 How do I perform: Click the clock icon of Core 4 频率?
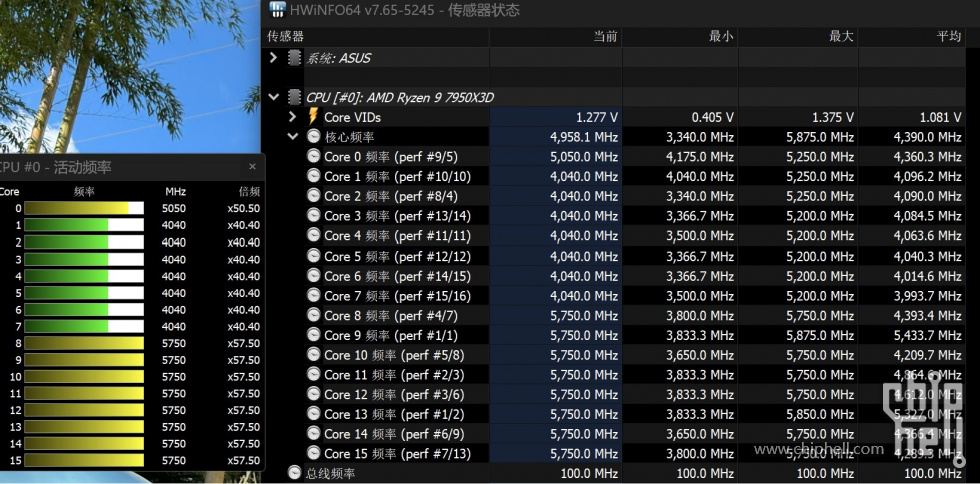313,235
